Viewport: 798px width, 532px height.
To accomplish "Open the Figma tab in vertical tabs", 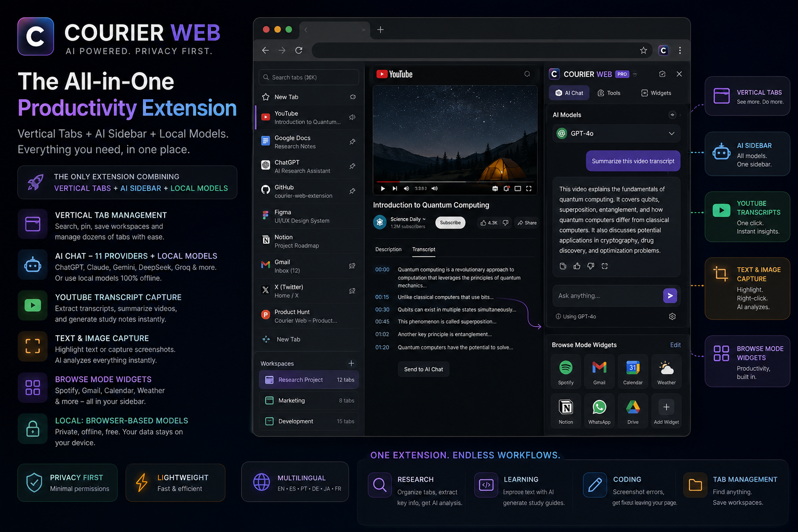I will point(309,216).
